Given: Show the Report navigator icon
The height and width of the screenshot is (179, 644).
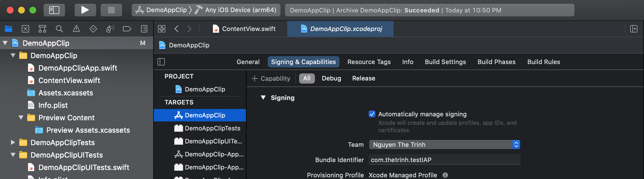Looking at the screenshot, I should (x=144, y=29).
